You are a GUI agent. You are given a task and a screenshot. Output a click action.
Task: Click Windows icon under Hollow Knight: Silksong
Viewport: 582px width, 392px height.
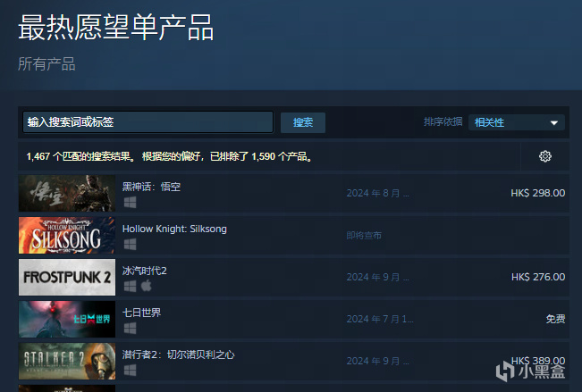[130, 245]
